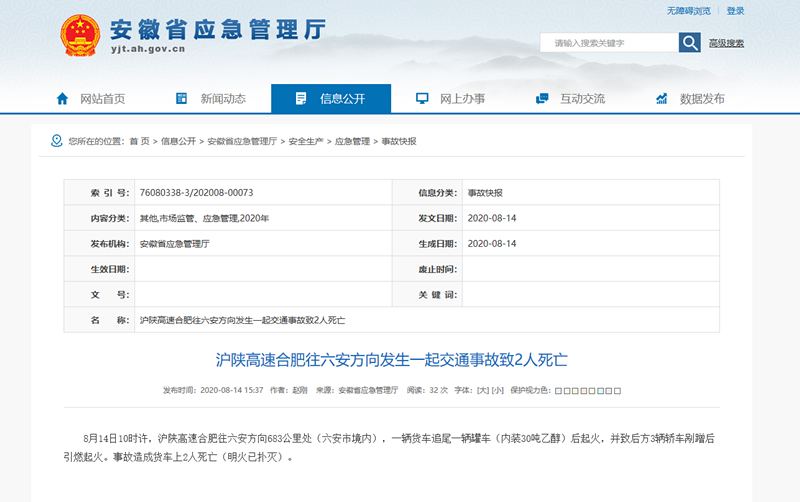The height and width of the screenshot is (502, 800).
Task: Click the home icon beside 网站首页
Action: pos(62,98)
